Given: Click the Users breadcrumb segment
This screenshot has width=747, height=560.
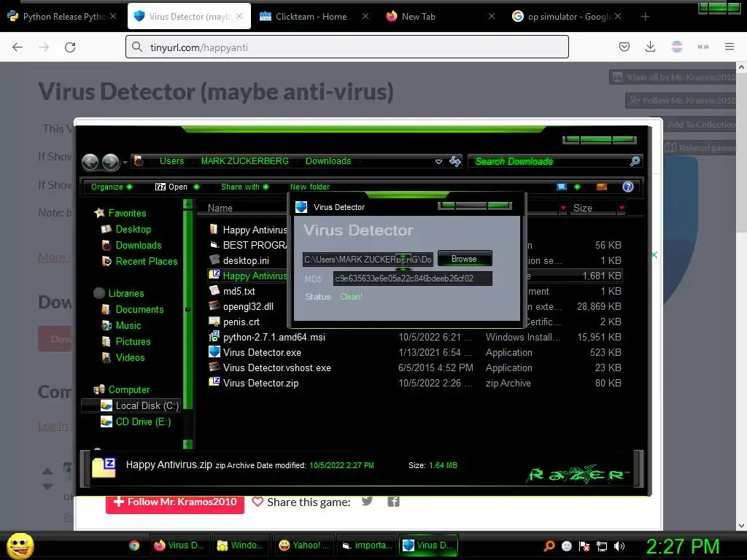Looking at the screenshot, I should (171, 161).
